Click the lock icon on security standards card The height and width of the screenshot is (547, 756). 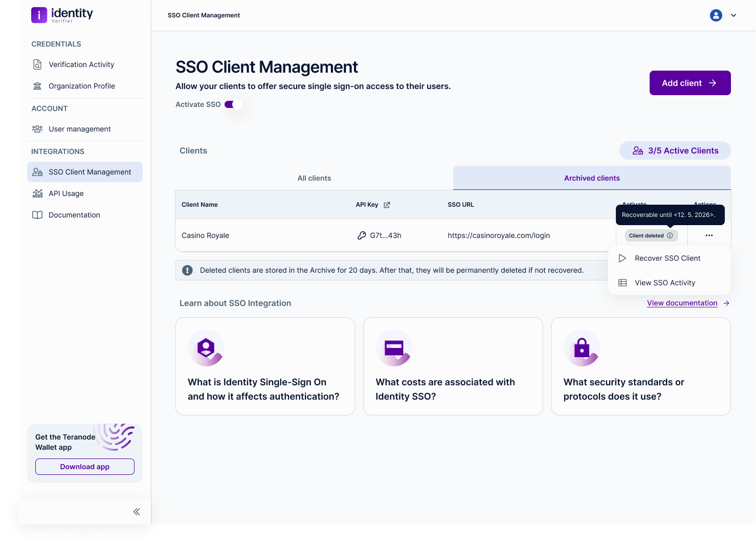pyautogui.click(x=582, y=348)
